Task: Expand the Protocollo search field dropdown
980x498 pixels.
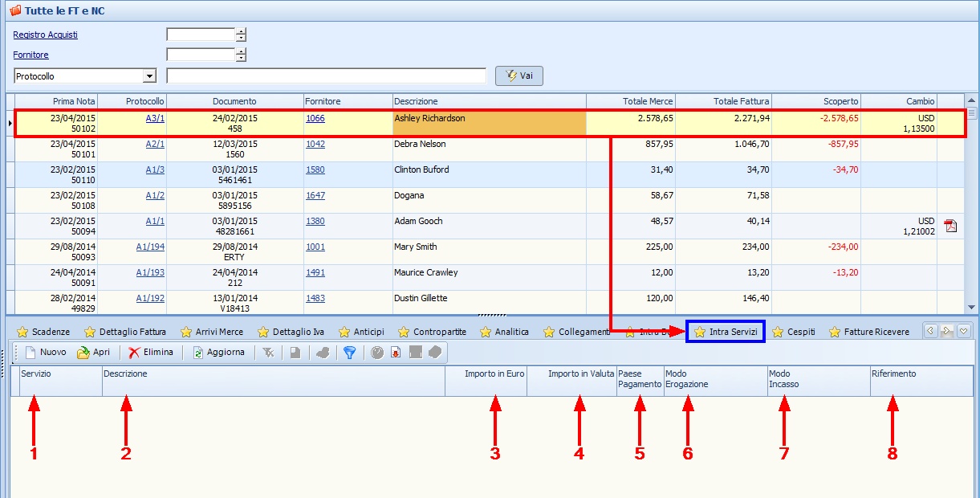Action: (x=148, y=76)
